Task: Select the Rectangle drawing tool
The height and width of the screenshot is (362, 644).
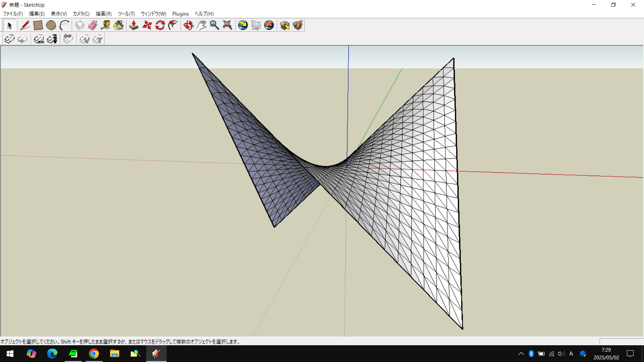Action: (38, 25)
